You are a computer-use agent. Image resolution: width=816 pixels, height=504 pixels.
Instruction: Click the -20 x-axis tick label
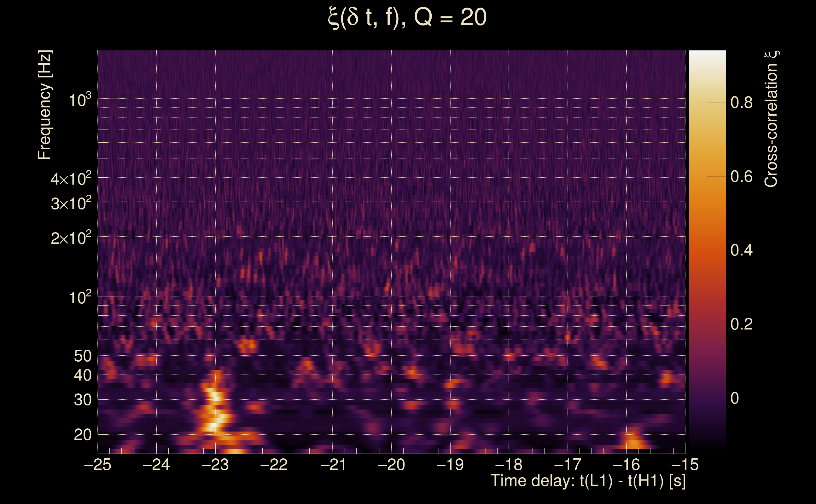coord(391,465)
